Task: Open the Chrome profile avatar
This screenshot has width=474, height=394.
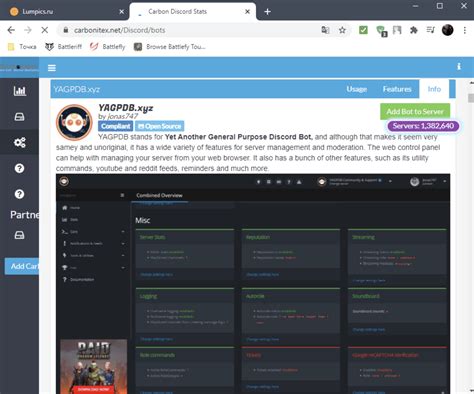Action: click(448, 30)
